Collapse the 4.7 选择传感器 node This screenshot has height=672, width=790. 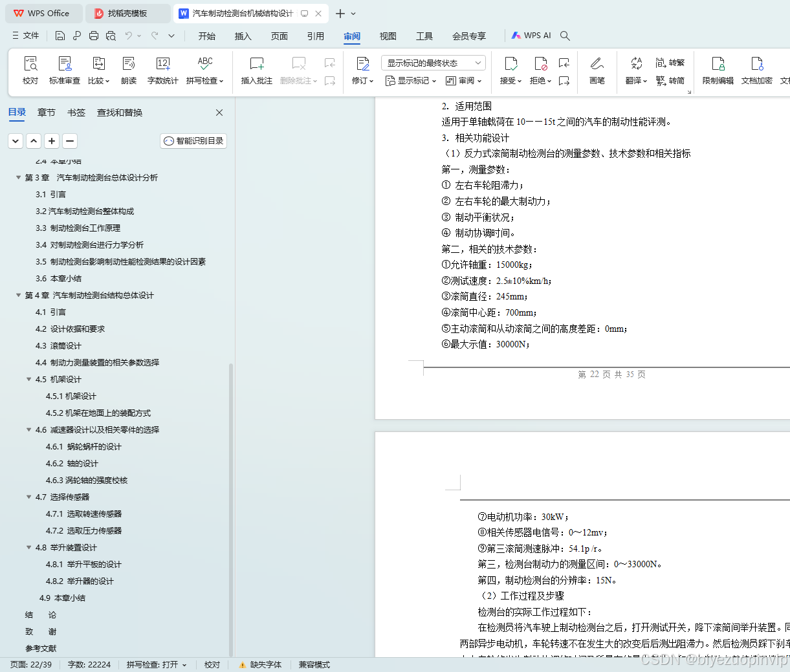29,497
